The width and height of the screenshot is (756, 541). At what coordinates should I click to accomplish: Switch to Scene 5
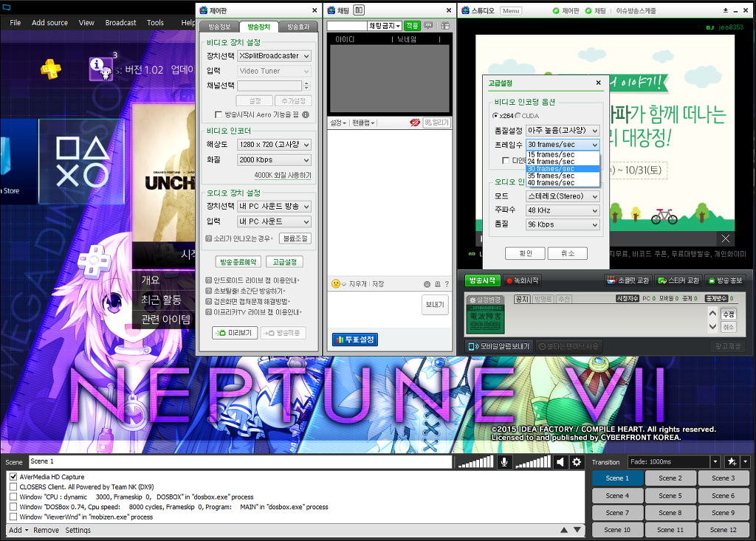coord(670,496)
